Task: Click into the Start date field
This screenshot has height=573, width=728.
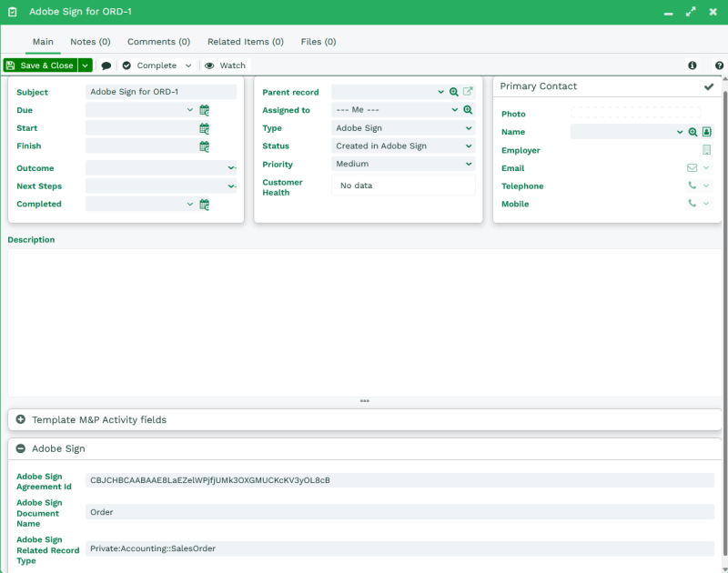Action: (x=141, y=128)
